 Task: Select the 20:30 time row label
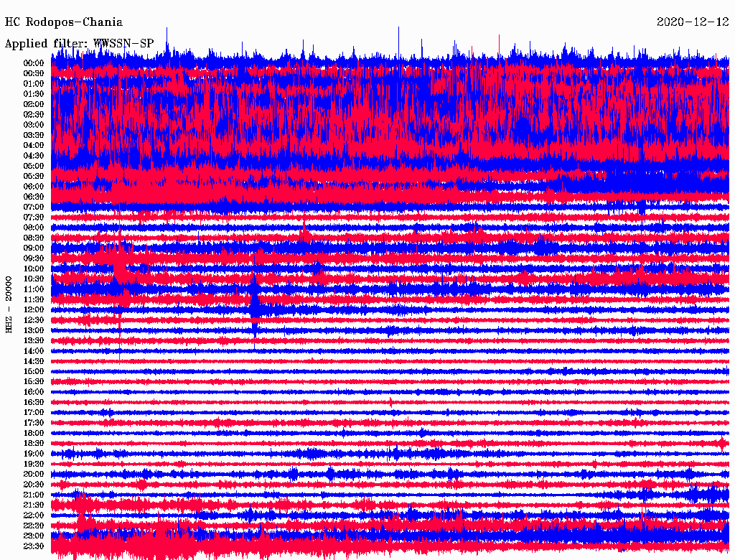tap(34, 485)
